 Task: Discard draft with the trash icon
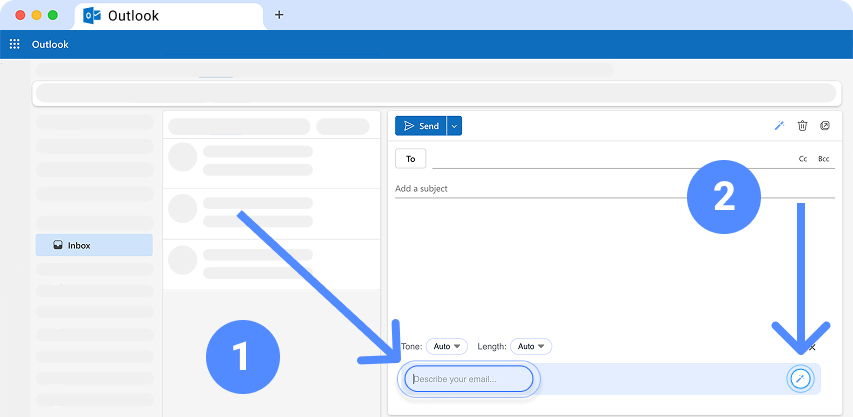(802, 126)
